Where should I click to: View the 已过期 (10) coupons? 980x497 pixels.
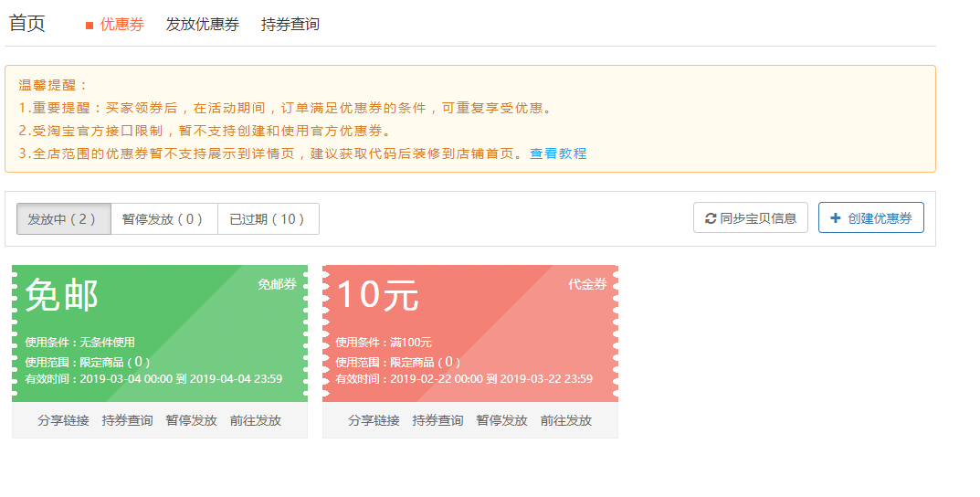[x=268, y=219]
